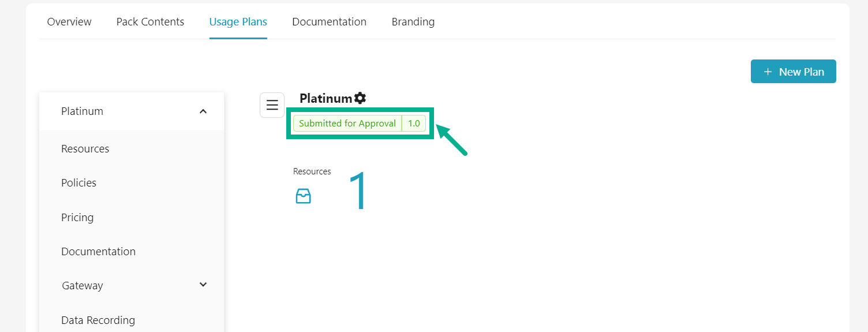Select Resources in the sidebar

[85, 149]
